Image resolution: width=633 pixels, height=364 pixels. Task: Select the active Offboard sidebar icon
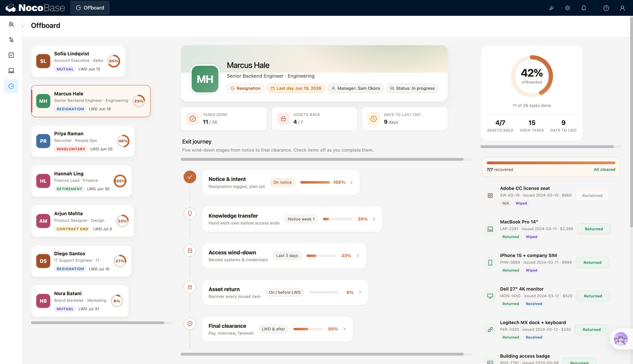[x=11, y=86]
